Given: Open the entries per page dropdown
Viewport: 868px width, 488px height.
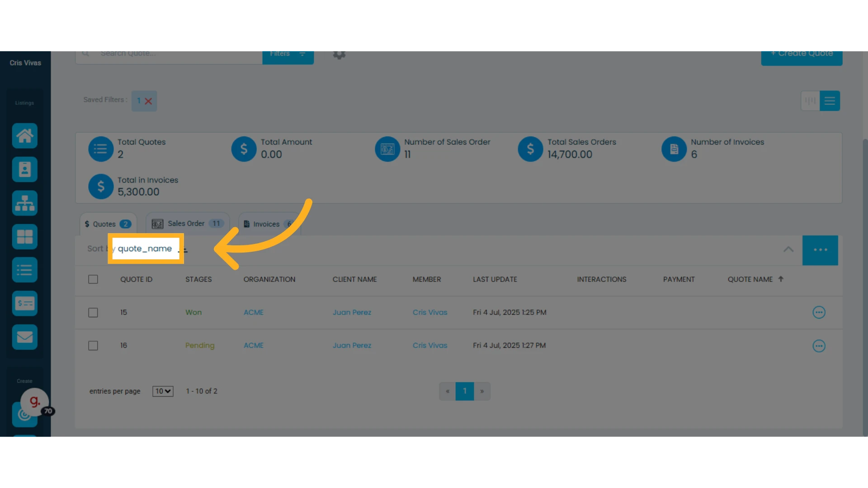Looking at the screenshot, I should pyautogui.click(x=163, y=391).
